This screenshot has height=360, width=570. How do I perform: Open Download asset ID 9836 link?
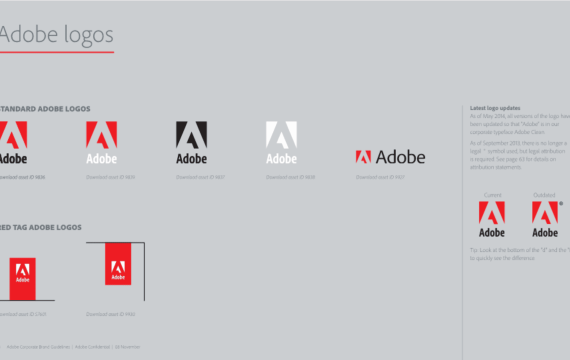coord(22,177)
